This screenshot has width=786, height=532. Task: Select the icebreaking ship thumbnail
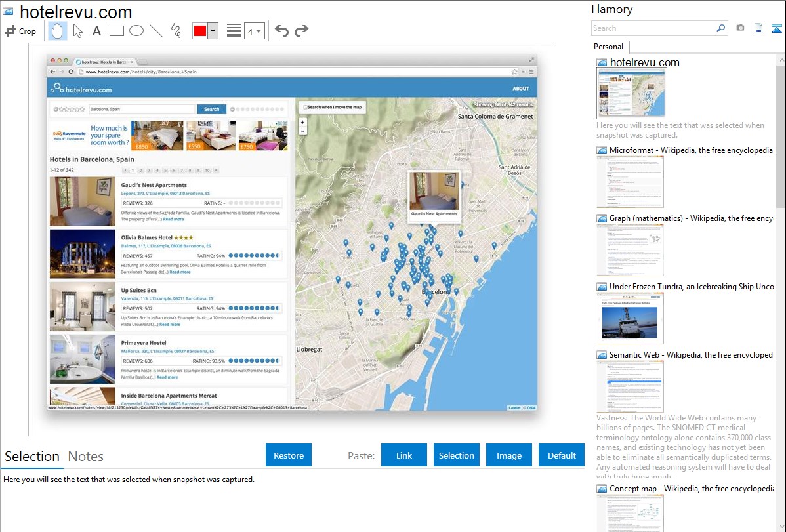[x=630, y=318]
